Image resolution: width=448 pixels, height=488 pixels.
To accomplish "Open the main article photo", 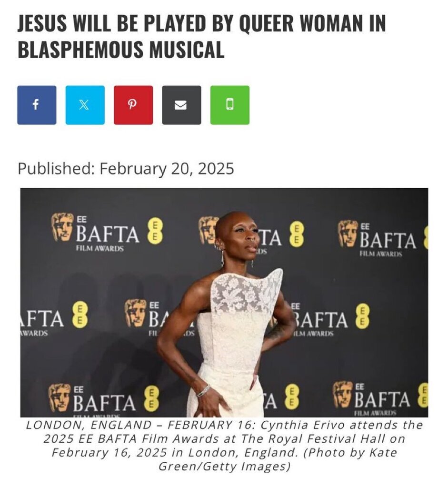I will tap(224, 303).
